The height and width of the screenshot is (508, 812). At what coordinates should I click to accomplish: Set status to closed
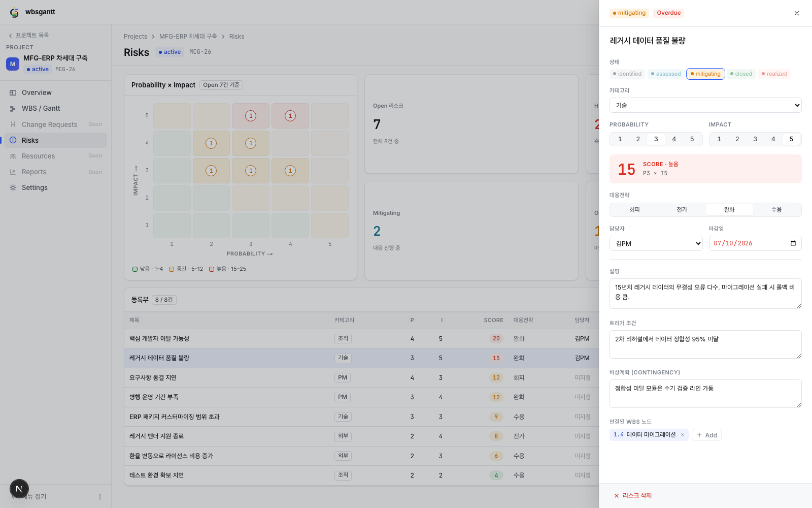point(741,74)
